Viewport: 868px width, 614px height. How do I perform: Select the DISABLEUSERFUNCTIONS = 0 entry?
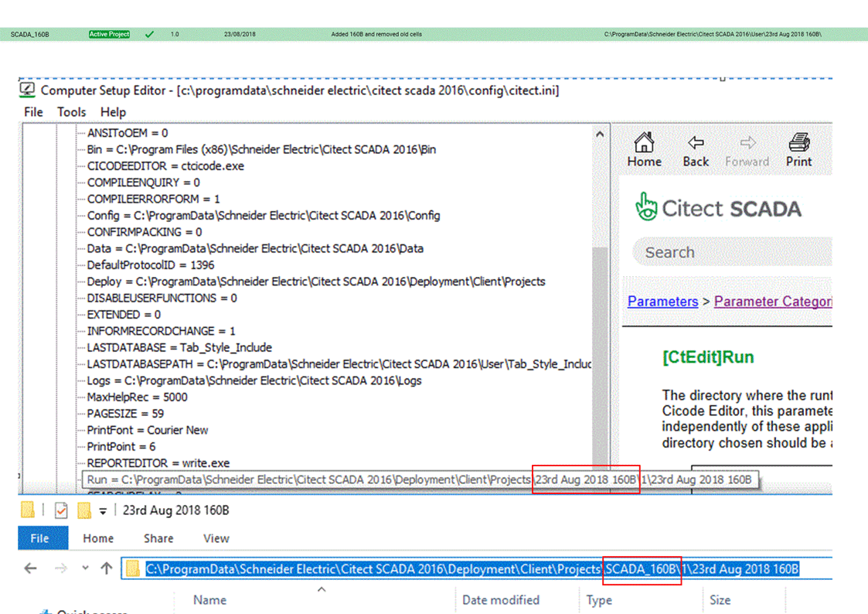click(x=162, y=298)
